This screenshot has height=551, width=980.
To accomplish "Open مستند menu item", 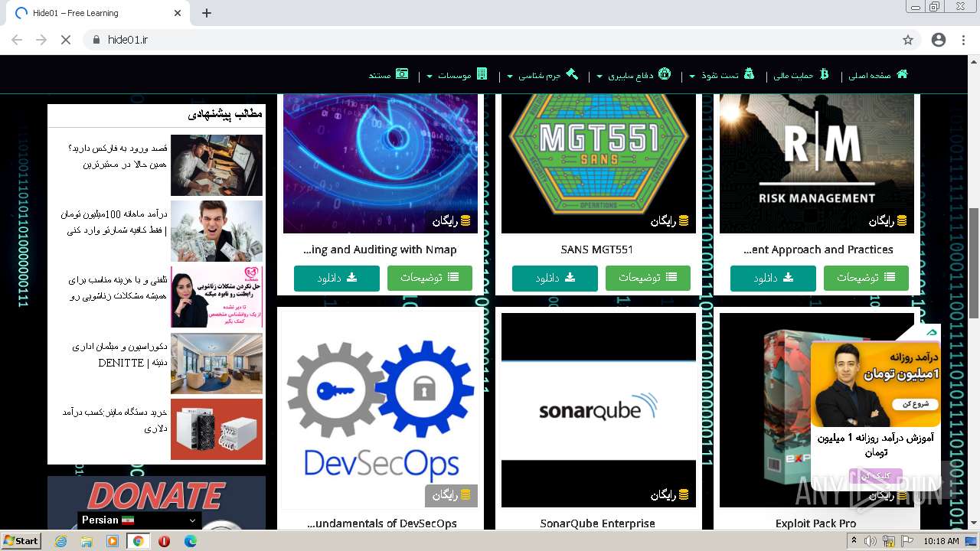I will coord(380,75).
